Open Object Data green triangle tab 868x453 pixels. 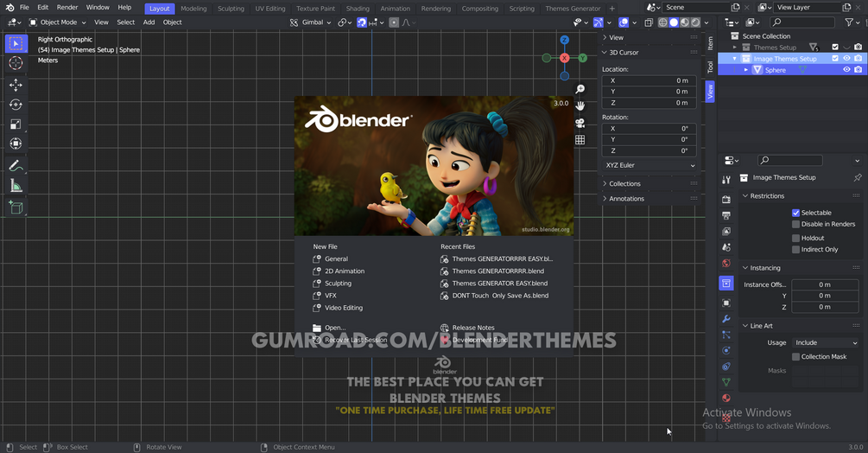(726, 382)
